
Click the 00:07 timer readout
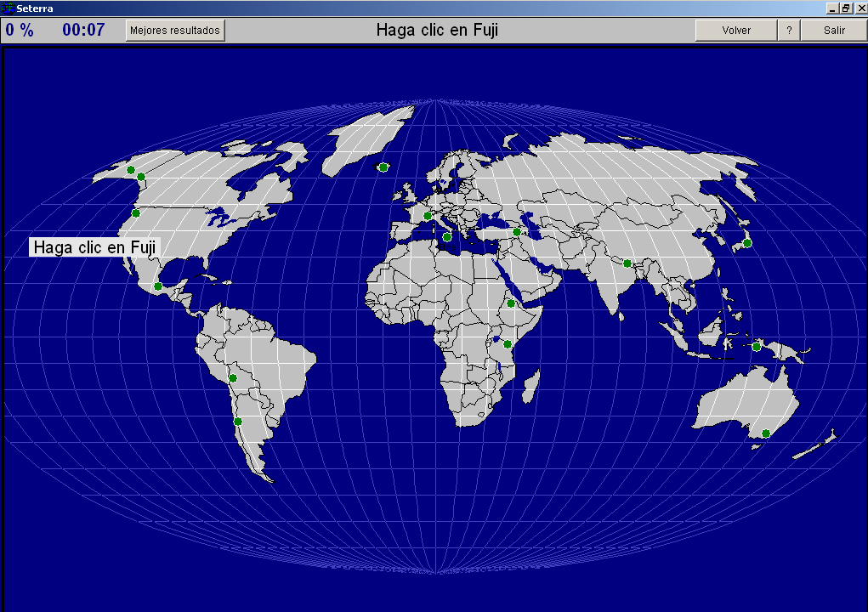pos(83,30)
